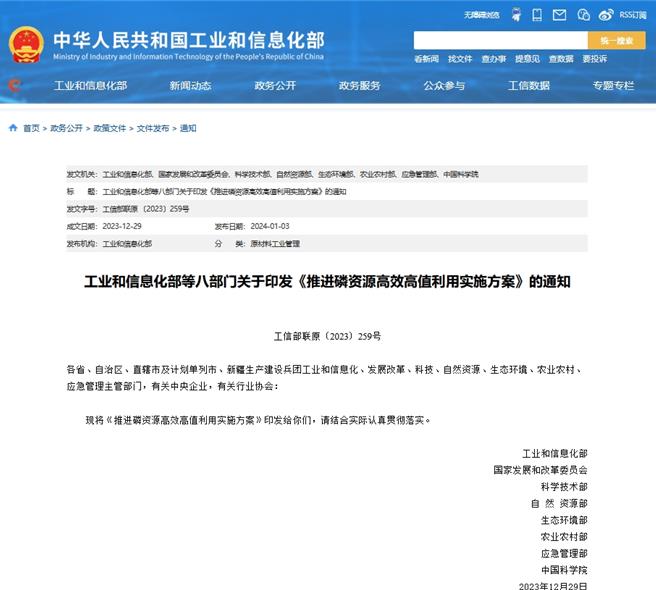Open 专题专栏 in navigation bar

tap(613, 86)
